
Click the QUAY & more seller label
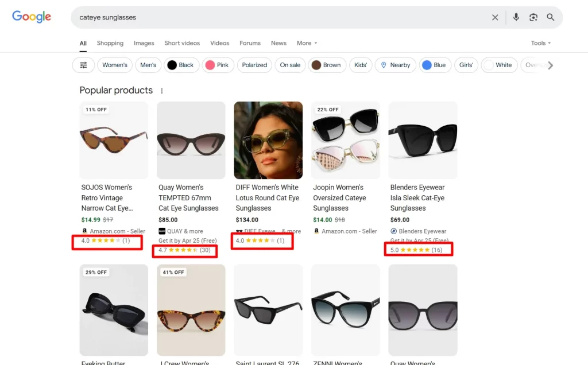click(181, 231)
